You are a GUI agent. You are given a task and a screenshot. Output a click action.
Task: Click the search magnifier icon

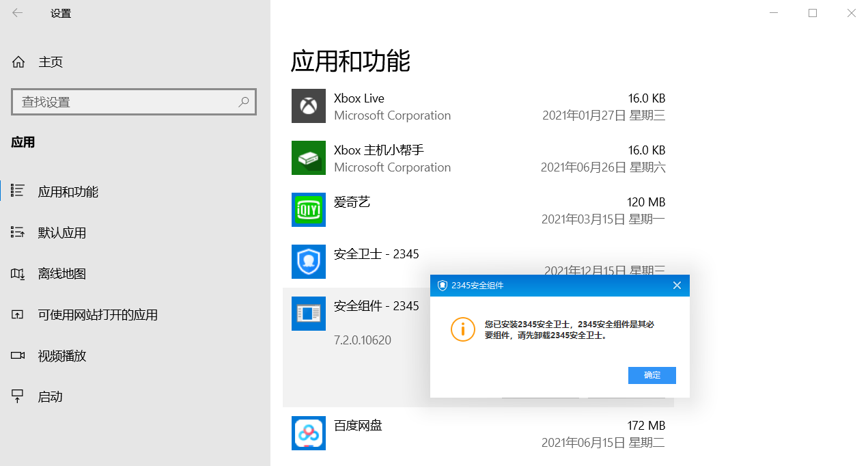(244, 102)
